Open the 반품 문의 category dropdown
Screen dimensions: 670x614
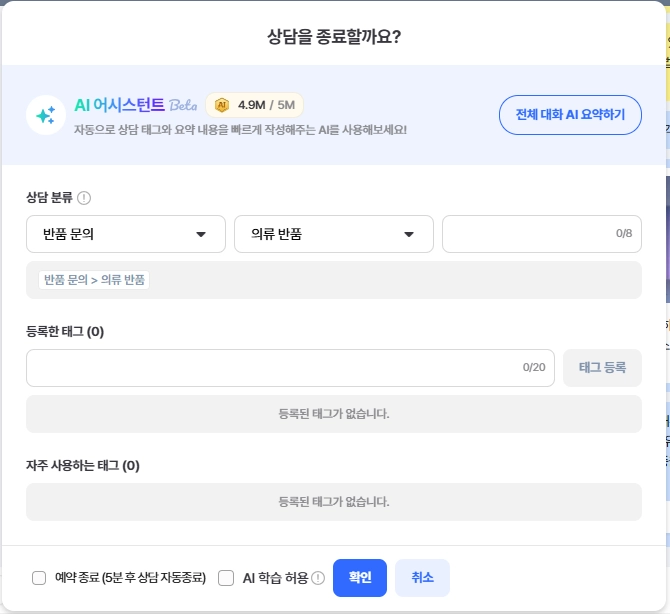click(x=126, y=234)
